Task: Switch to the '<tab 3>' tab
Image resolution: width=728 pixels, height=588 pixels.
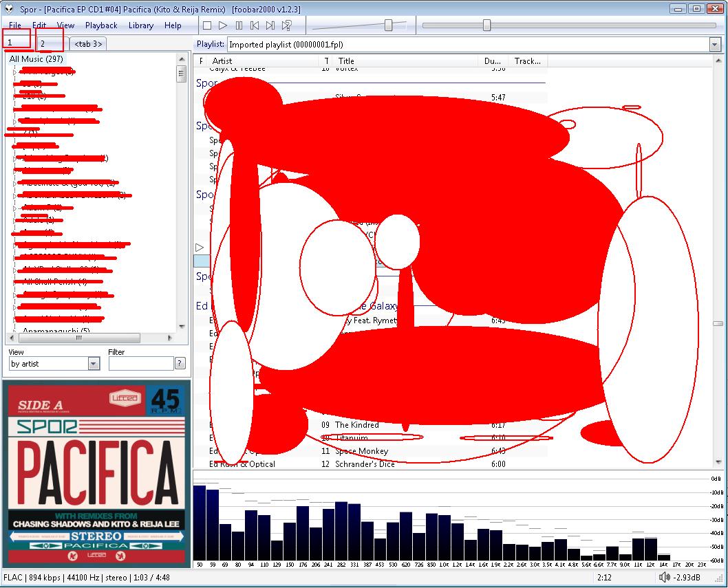Action: (89, 44)
